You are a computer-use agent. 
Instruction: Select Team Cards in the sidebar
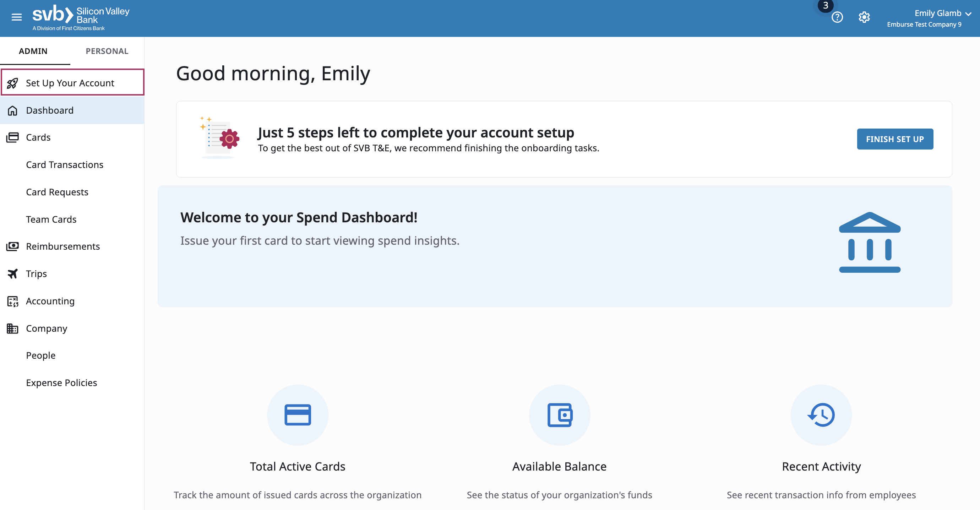point(51,219)
